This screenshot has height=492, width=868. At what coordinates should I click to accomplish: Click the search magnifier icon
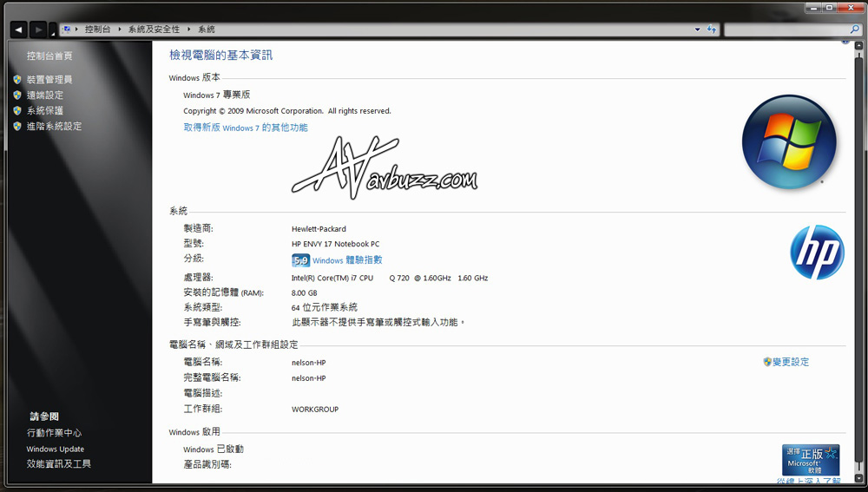(854, 30)
